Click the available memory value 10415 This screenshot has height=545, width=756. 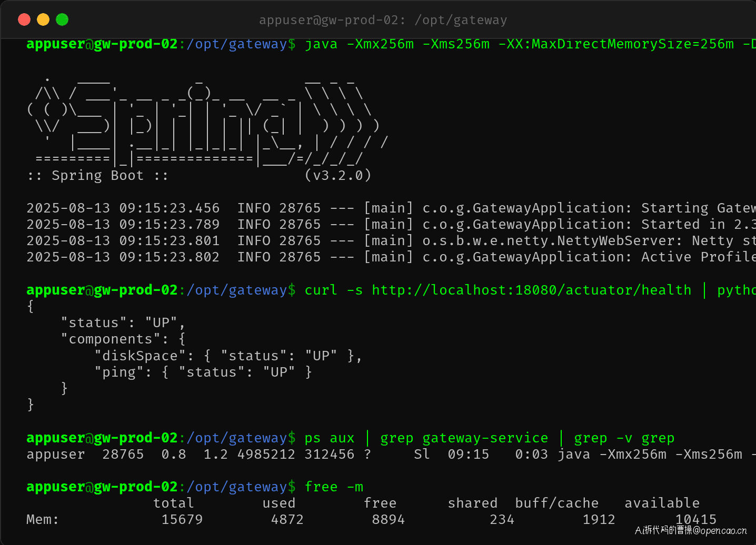(696, 519)
